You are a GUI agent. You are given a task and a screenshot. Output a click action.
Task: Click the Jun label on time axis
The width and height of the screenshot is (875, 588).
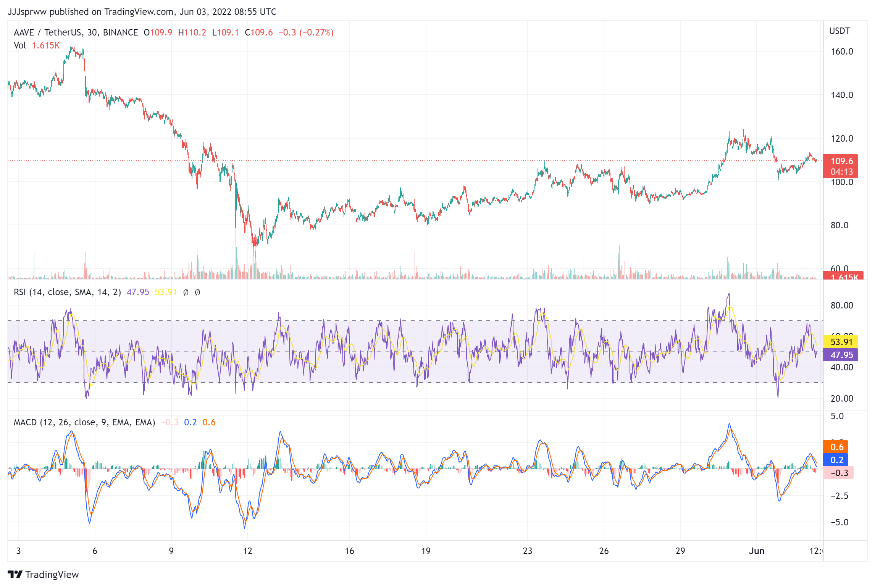tap(757, 551)
